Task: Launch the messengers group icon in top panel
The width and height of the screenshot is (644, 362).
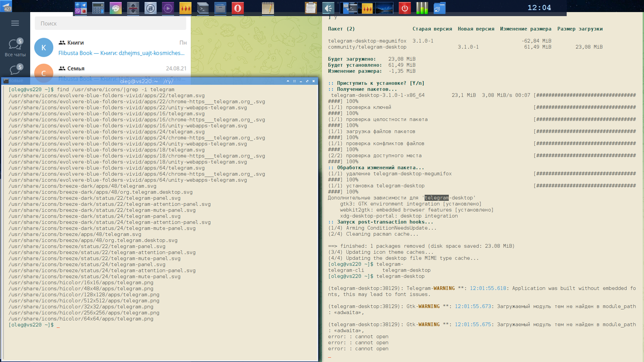Action: click(x=81, y=8)
